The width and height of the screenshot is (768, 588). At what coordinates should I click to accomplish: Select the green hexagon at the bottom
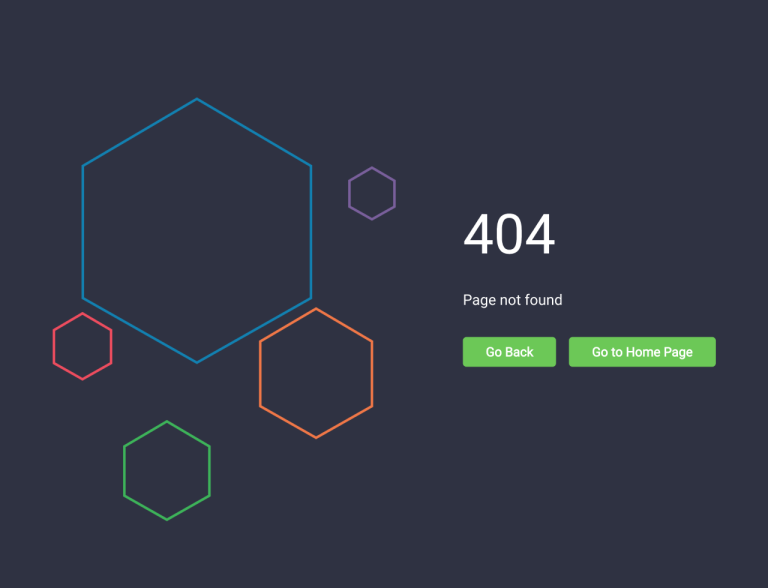[x=124, y=470]
